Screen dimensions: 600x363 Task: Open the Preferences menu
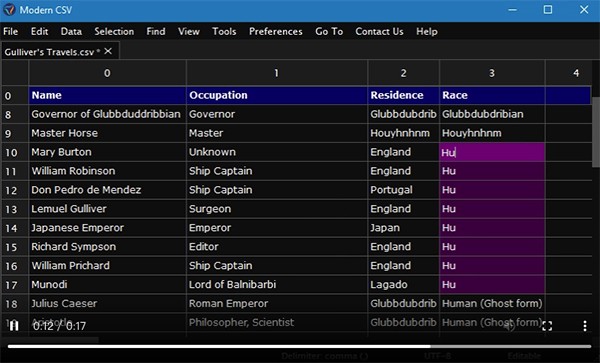276,31
